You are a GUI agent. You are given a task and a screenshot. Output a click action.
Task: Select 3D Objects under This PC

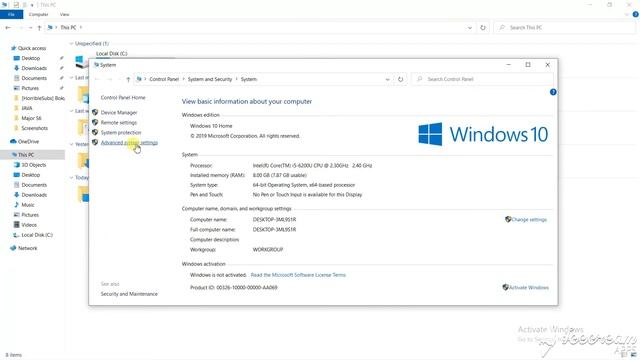point(33,165)
